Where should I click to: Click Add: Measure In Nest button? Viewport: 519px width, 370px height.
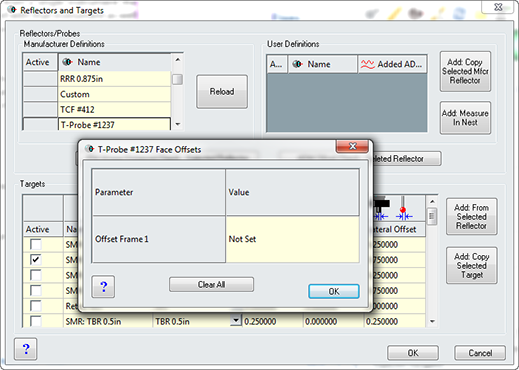tap(465, 118)
